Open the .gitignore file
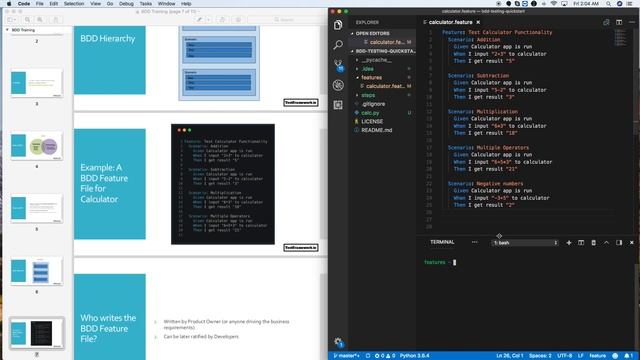Screen dimensions: 640x360 pos(373,104)
